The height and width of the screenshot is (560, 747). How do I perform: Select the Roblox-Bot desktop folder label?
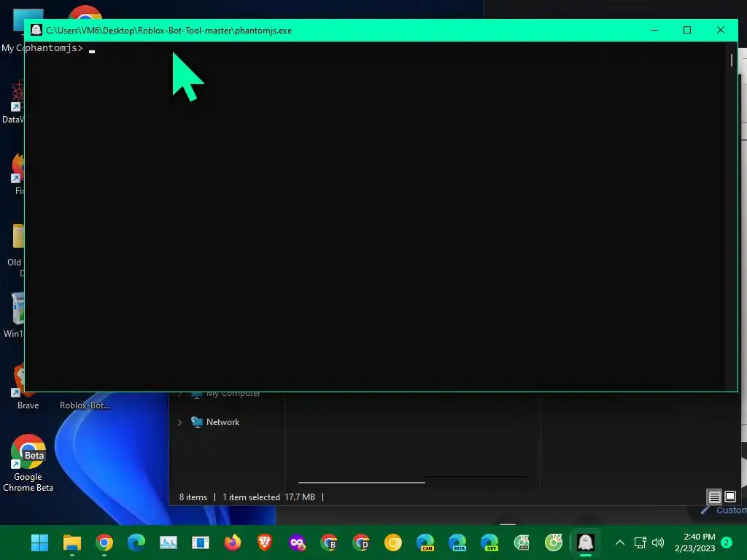click(x=85, y=405)
